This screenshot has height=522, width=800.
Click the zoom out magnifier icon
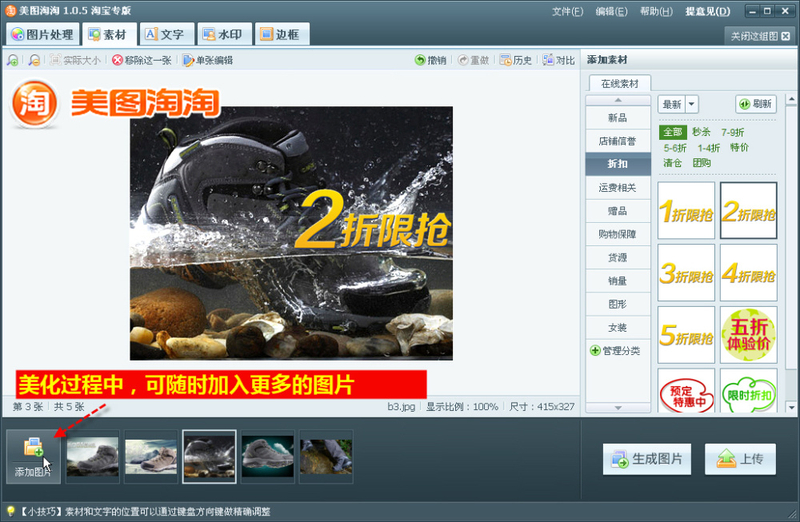pos(34,60)
